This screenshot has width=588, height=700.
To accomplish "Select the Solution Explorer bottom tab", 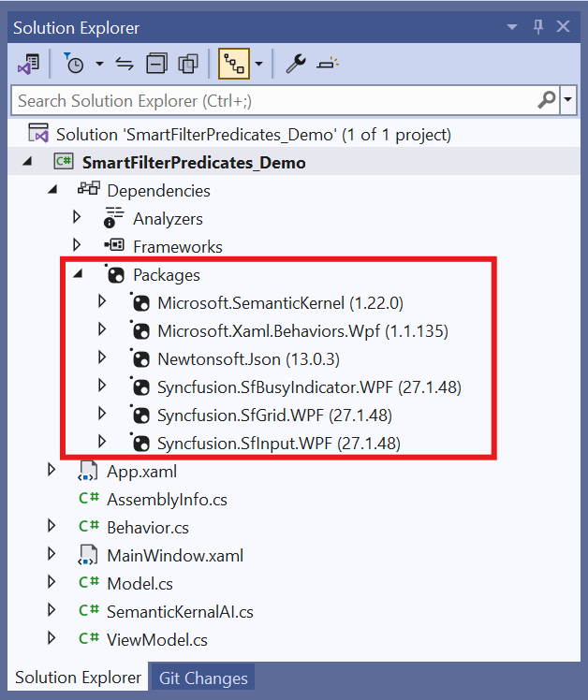I will click(78, 678).
